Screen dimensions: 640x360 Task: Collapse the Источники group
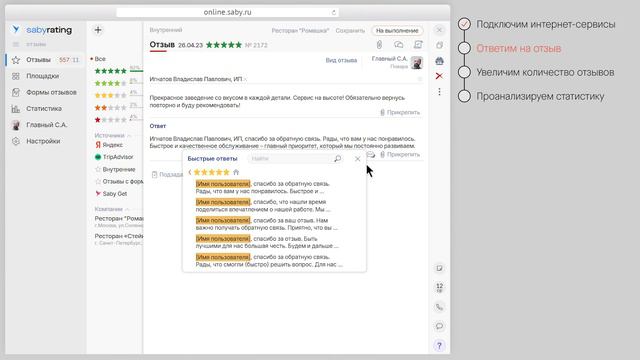(112, 135)
